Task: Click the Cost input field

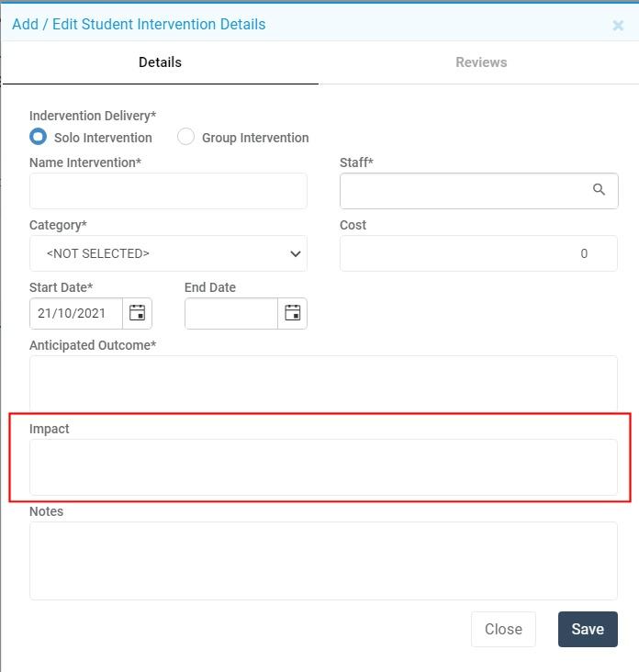Action: [477, 253]
